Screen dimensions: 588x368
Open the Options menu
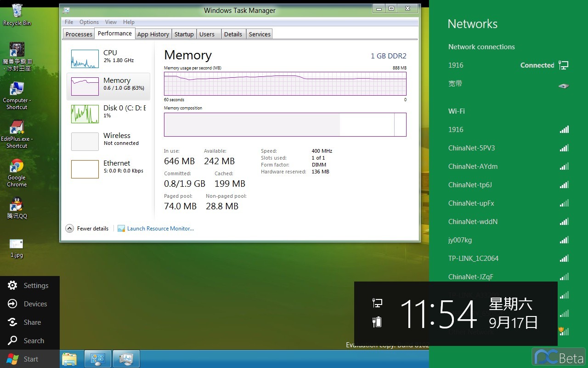[89, 22]
